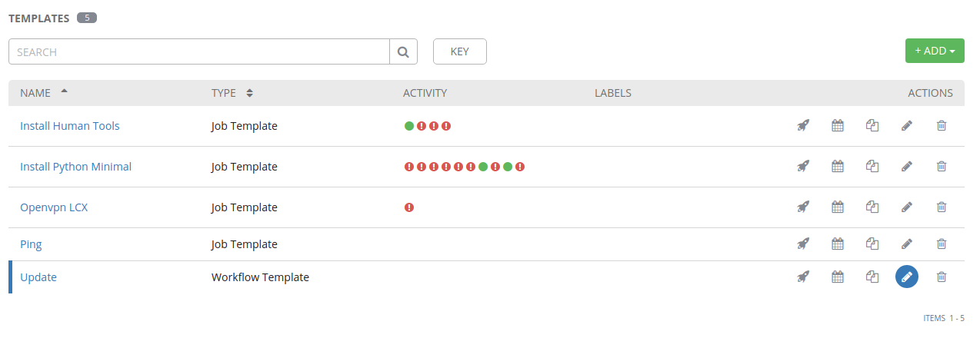980x338 pixels.
Task: Open the Update template link
Action: 38,277
